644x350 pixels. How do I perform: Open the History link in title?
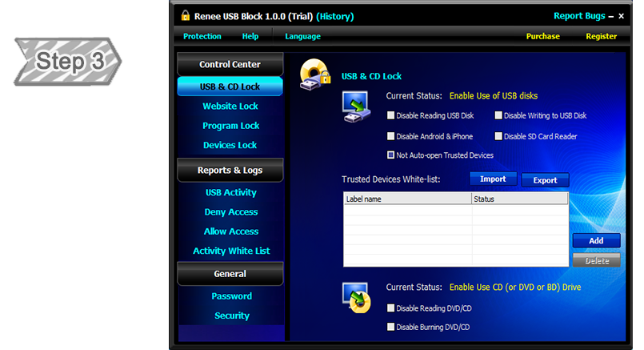point(334,17)
